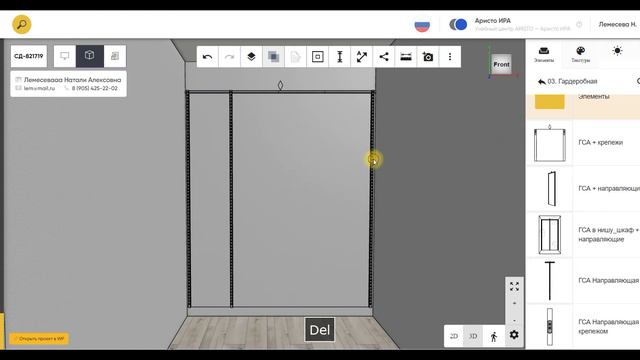Viewport: 640px width, 360px height.
Task: Fit view with fullscreen arrows icon
Action: click(x=514, y=287)
